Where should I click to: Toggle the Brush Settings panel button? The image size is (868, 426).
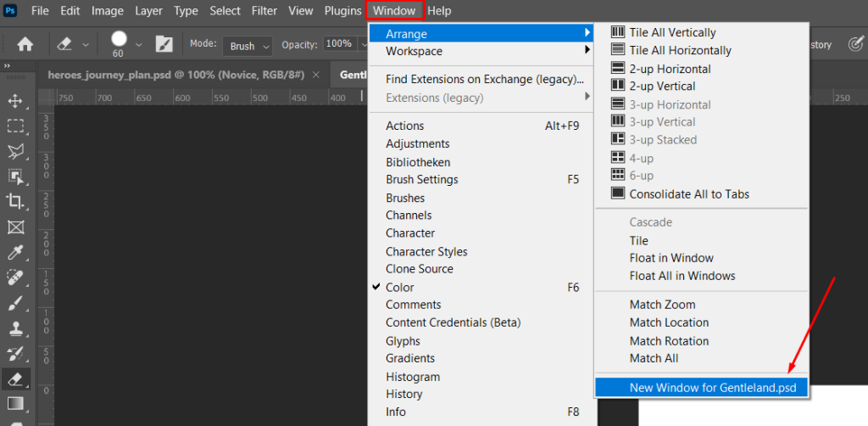[164, 44]
